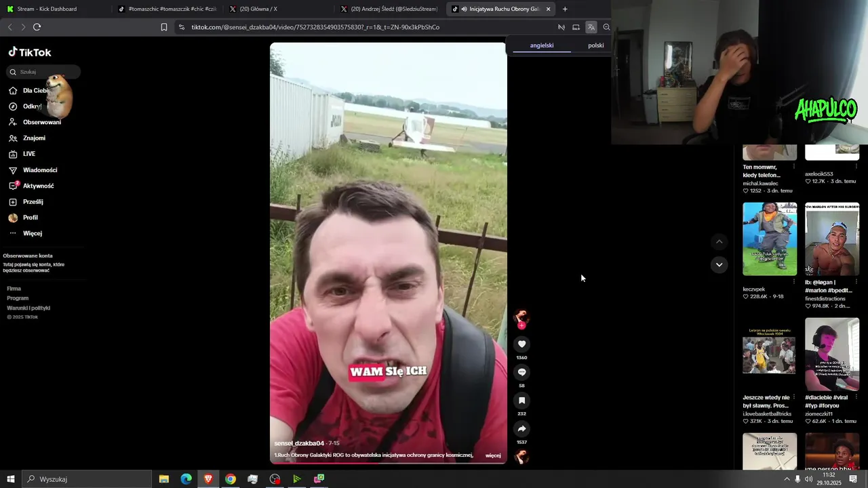Image resolution: width=868 pixels, height=488 pixels.
Task: Click the Szukaj search field in TikTok
Action: click(x=43, y=72)
